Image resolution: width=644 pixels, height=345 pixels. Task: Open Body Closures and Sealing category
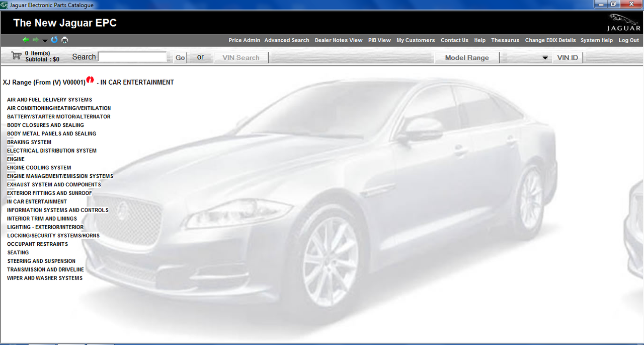[x=46, y=125]
